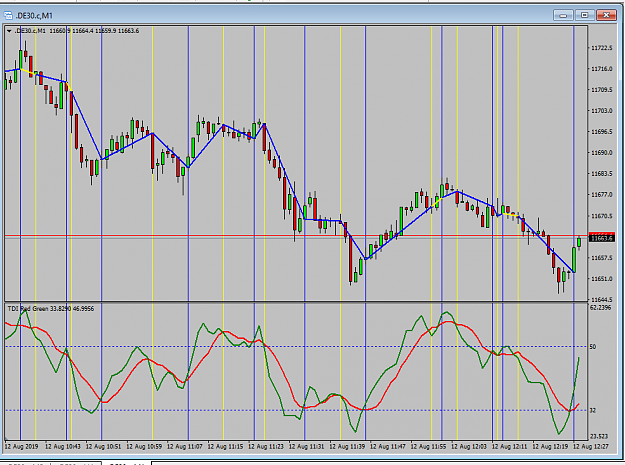Click the 12 Aug 12:11 time label

coord(510,447)
